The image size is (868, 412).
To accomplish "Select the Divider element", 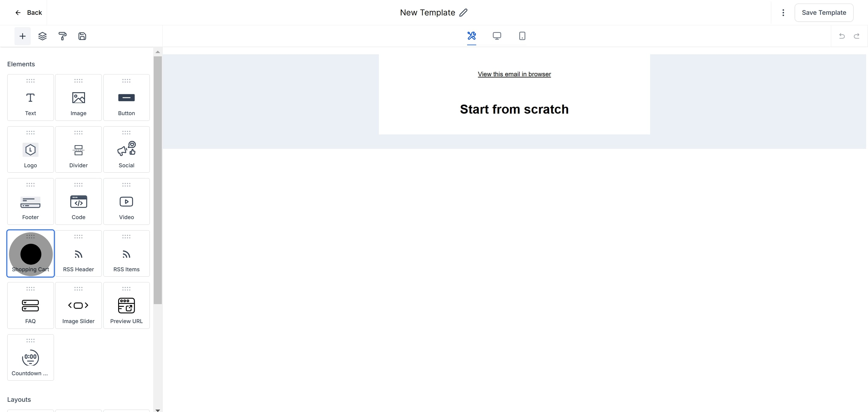I will tap(78, 149).
